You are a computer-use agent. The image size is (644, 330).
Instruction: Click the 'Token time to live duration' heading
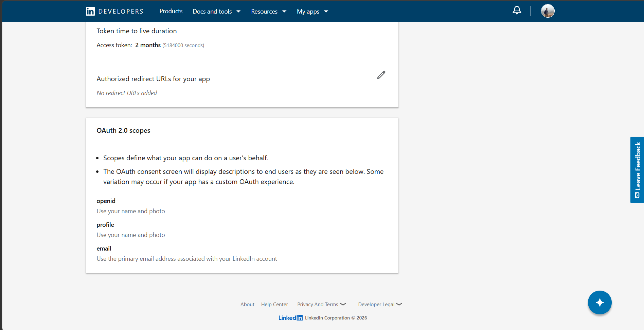pos(137,31)
